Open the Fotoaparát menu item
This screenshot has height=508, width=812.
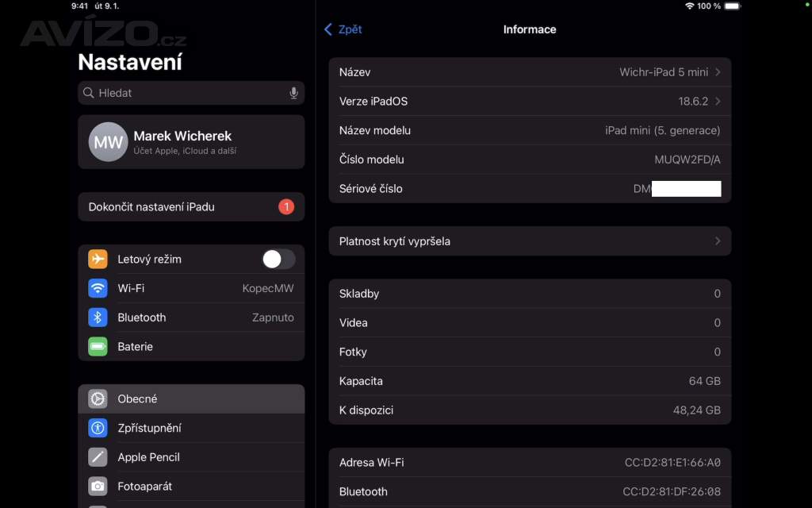[x=191, y=487]
